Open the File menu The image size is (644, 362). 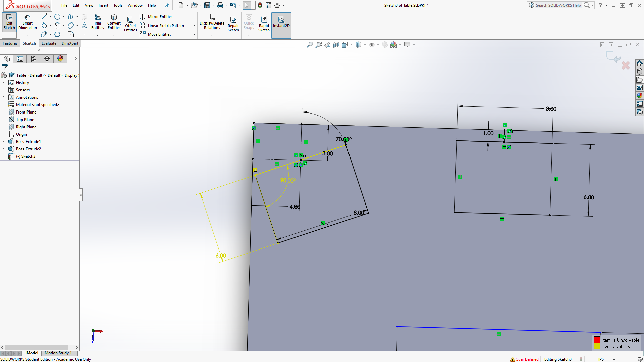tap(64, 5)
